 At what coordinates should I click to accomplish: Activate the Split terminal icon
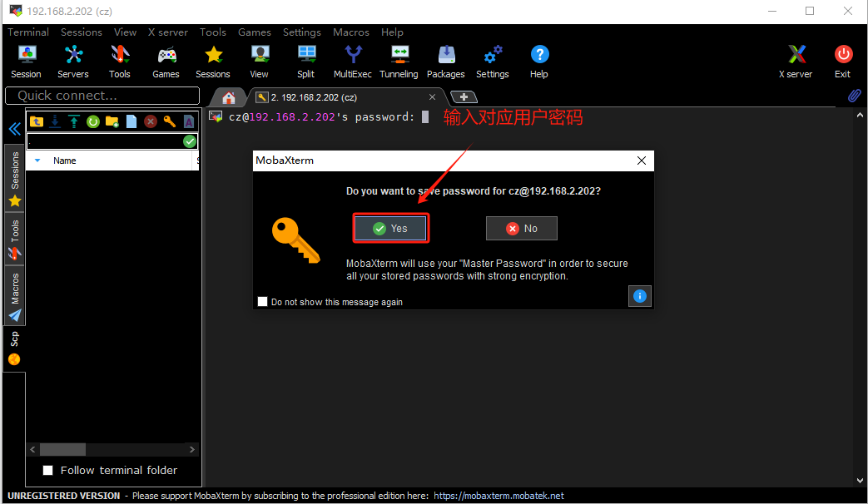[x=305, y=62]
